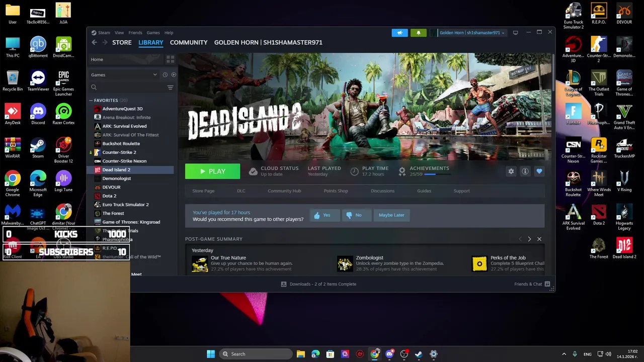This screenshot has height=362, width=644.
Task: Go back with Steam's left arrow
Action: pos(94,43)
